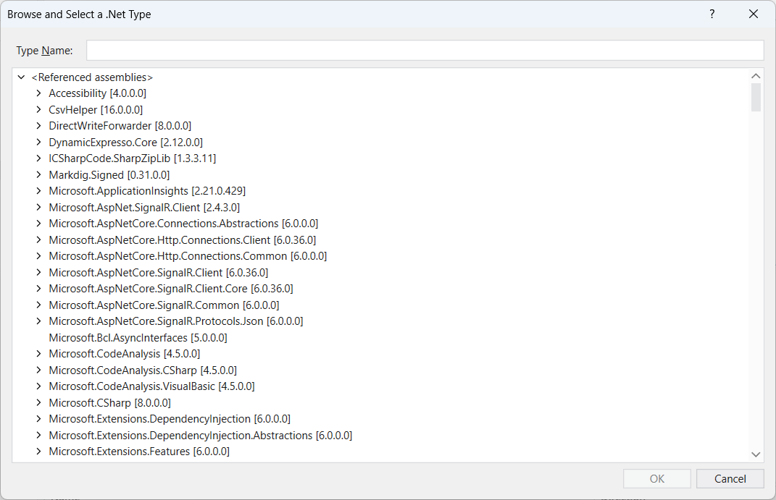Click the scrollbar down arrow
The height and width of the screenshot is (500, 776).
(756, 454)
